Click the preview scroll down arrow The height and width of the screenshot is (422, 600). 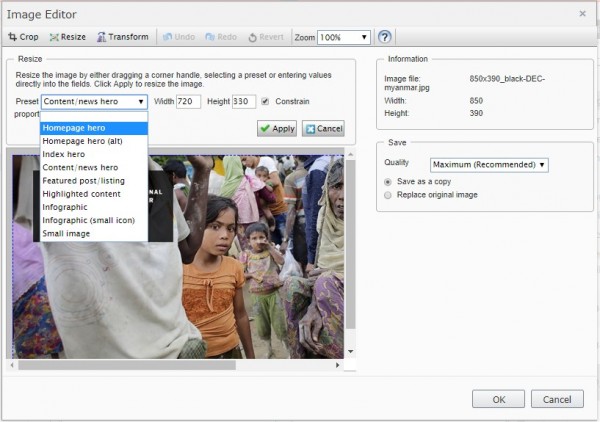(x=351, y=352)
